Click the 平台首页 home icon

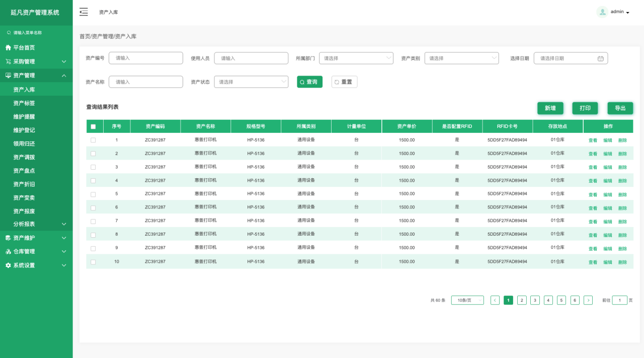point(8,48)
